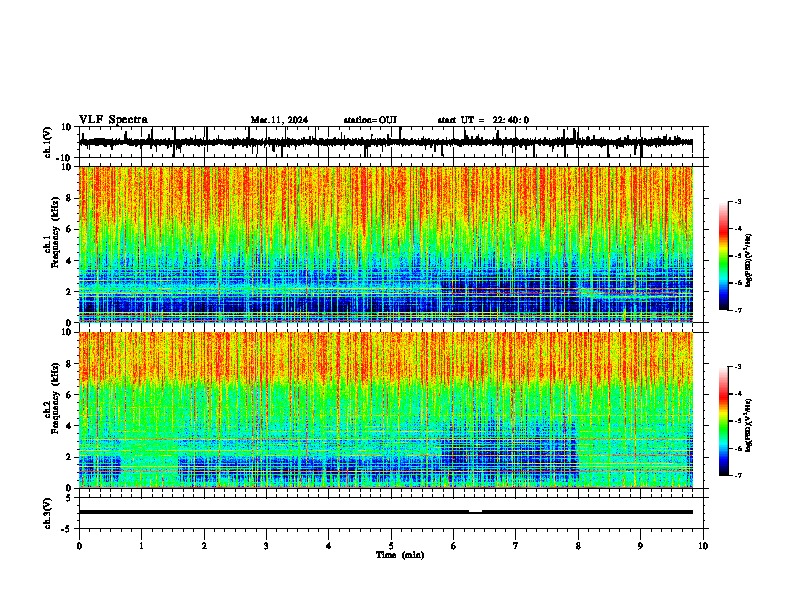Click time axis tick label "6"
The image size is (792, 612).
coord(454,546)
